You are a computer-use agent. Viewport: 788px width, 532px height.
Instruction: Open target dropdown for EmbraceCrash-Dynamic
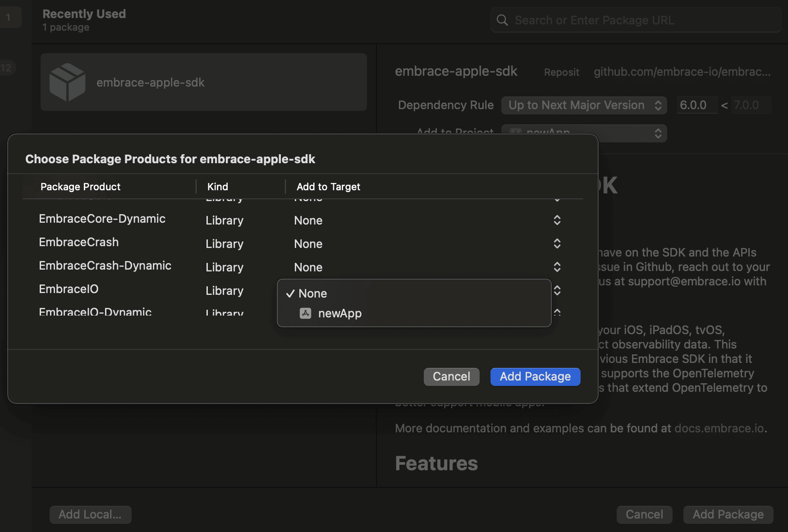[557, 267]
